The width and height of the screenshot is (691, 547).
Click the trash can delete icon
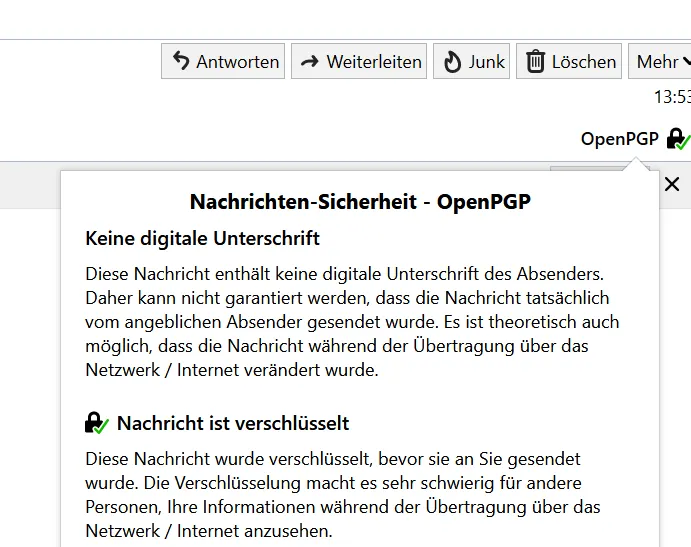535,61
